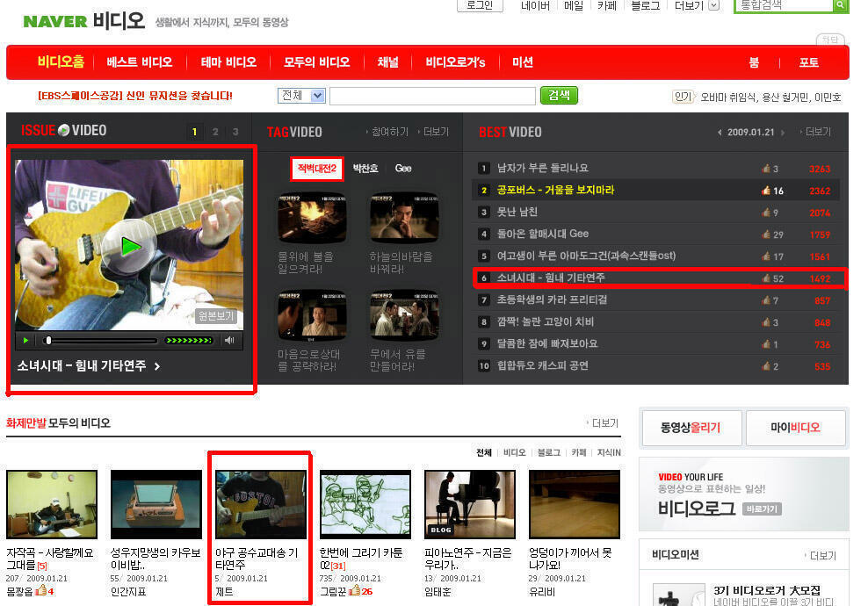Click 참여하기 in TAG VIDEO header
868x606 pixels.
click(390, 132)
